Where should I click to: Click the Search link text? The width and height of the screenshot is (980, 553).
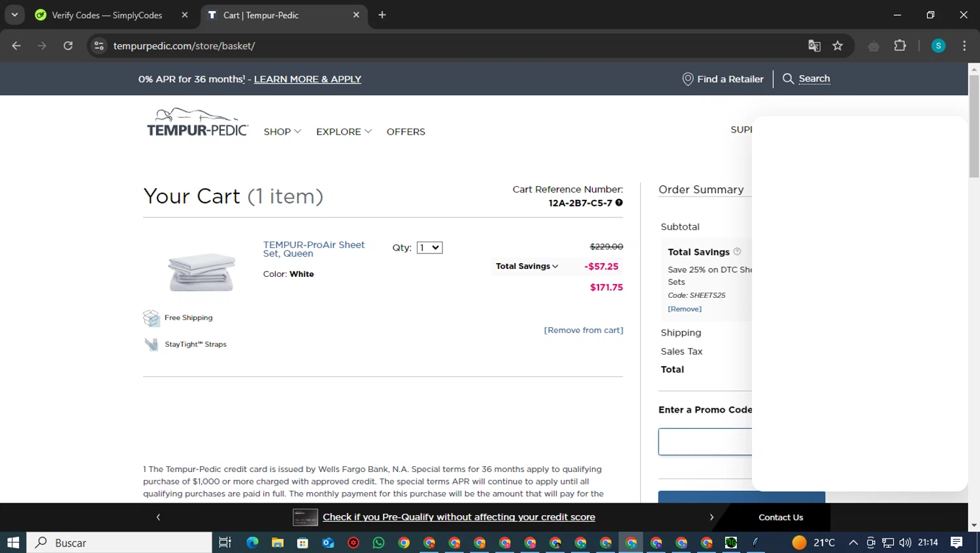coord(814,78)
